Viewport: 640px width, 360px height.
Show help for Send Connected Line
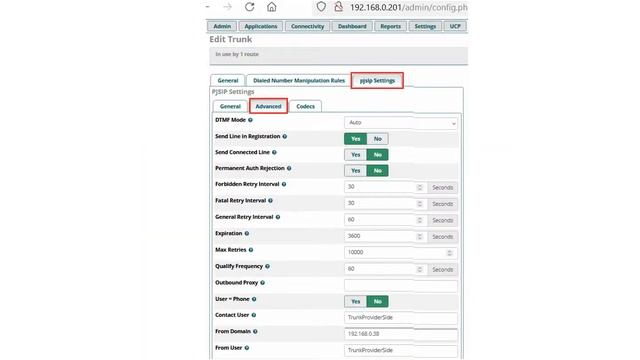pyautogui.click(x=274, y=152)
